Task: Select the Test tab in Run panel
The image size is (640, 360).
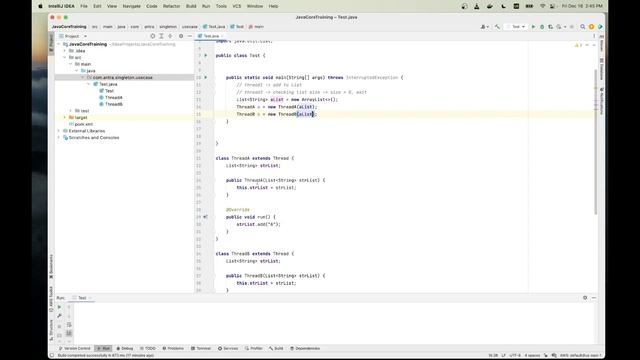Action: click(82, 298)
